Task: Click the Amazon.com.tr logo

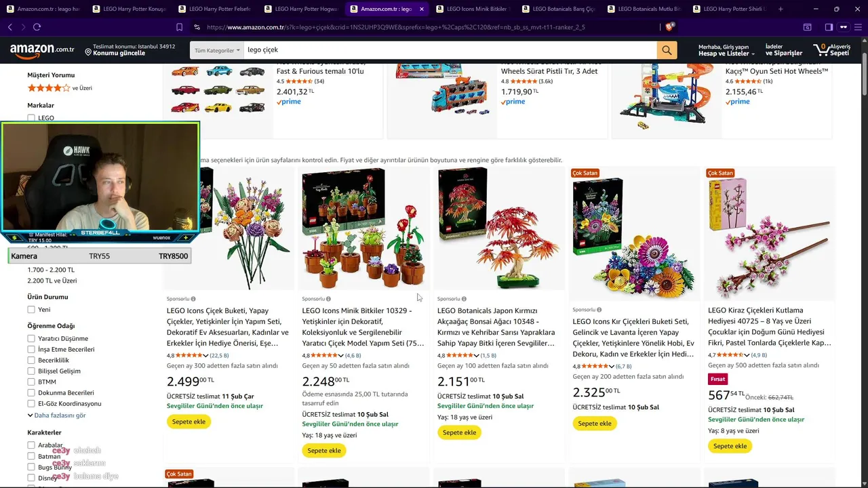Action: (42, 49)
